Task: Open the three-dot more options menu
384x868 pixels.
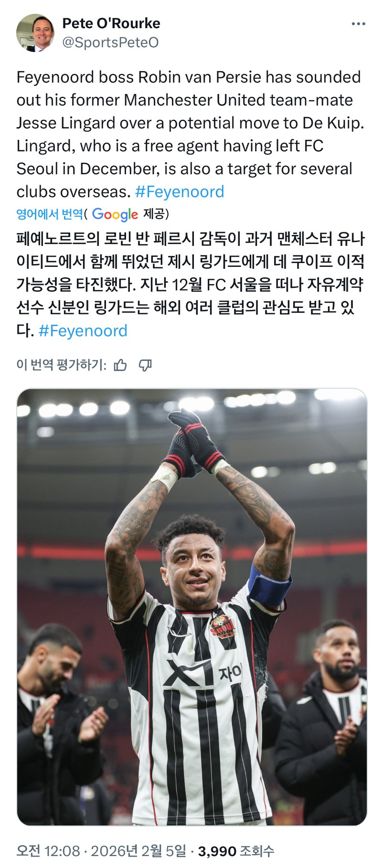Action: pos(358,24)
